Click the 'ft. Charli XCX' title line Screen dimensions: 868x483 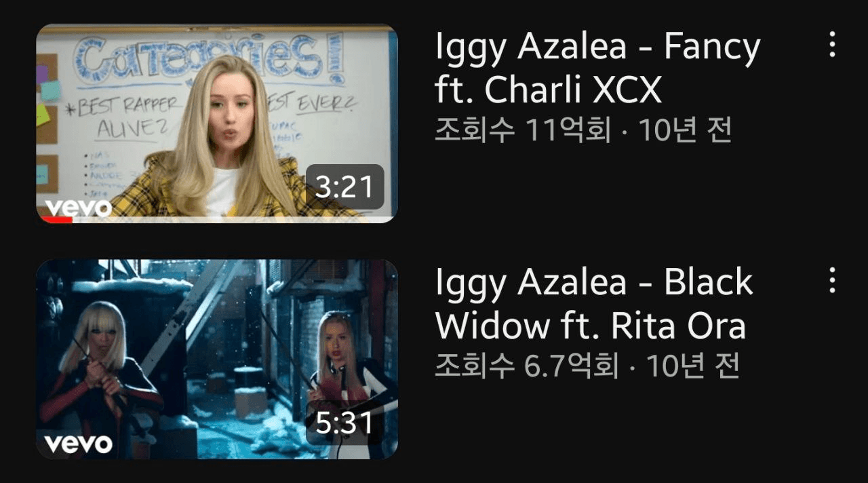tap(548, 90)
